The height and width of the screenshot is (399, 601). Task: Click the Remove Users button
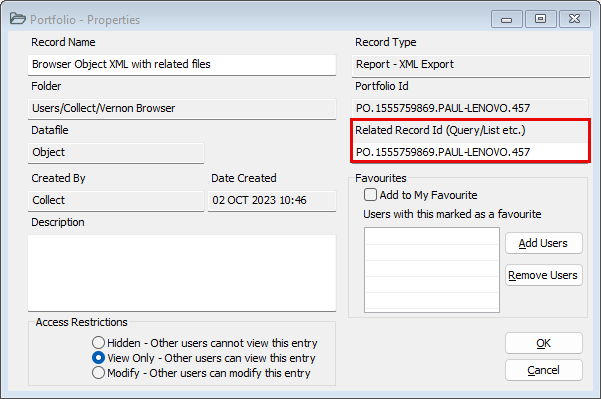(544, 275)
